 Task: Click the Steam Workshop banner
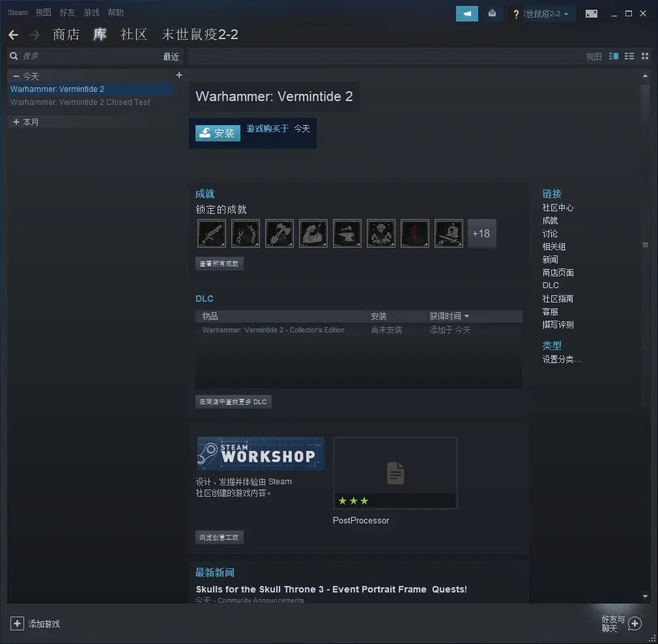coord(261,454)
